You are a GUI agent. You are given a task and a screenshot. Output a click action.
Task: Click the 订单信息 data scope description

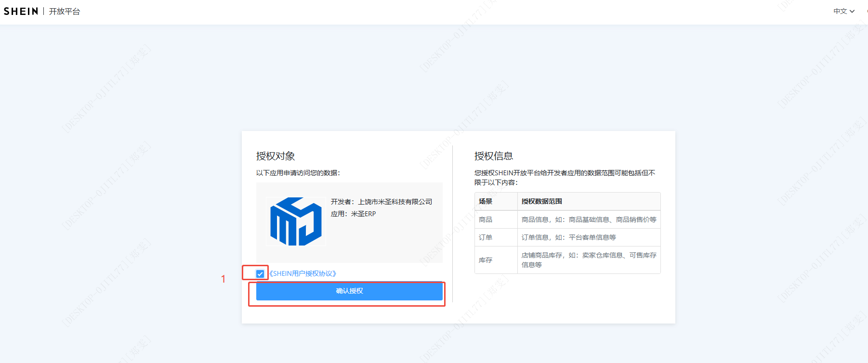click(568, 237)
